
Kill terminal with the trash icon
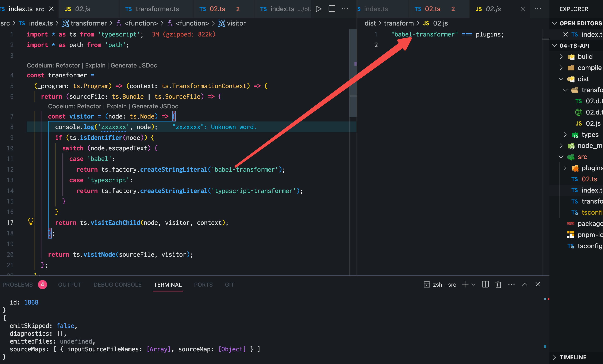pyautogui.click(x=498, y=284)
